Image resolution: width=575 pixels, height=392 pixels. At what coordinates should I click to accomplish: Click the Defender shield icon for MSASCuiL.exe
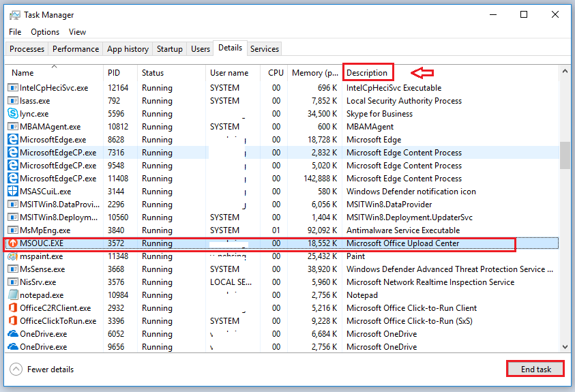[x=13, y=192]
